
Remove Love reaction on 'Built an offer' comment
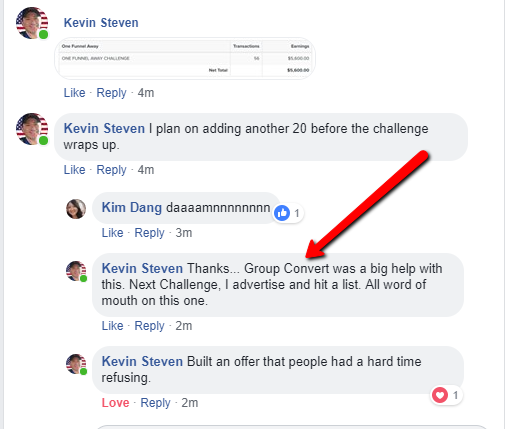(x=115, y=403)
